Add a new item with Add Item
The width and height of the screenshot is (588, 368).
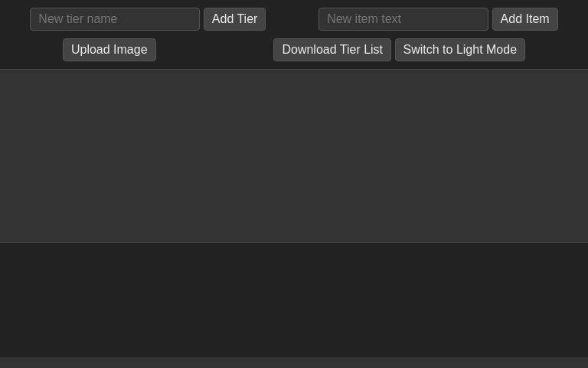coord(524,19)
